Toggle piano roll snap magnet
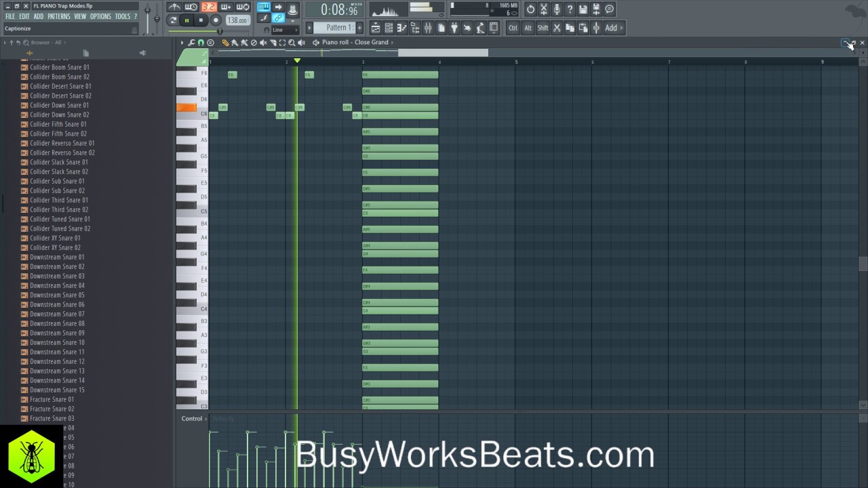This screenshot has height=488, width=868. 201,42
